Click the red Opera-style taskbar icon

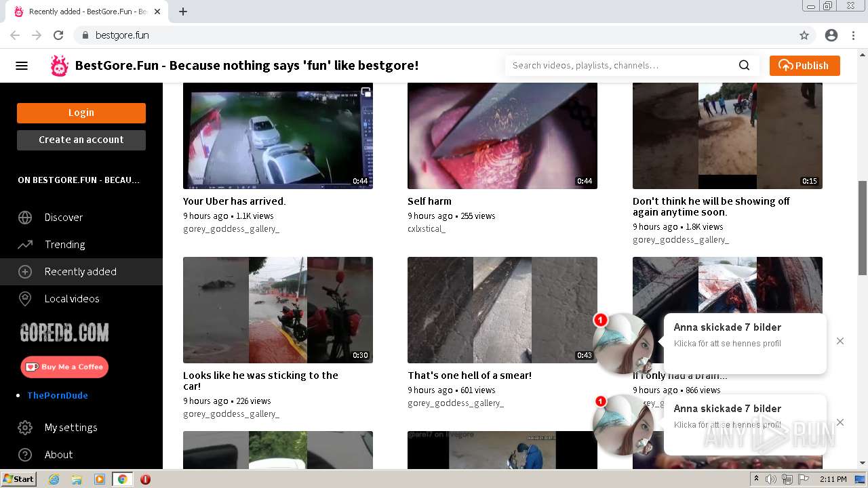[x=145, y=479]
